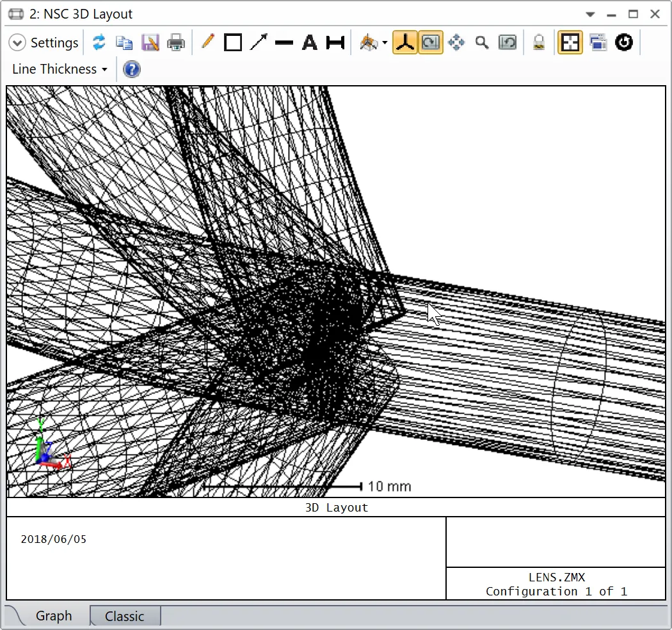Click the Copy to clipboard icon
The image size is (672, 630).
(x=124, y=42)
